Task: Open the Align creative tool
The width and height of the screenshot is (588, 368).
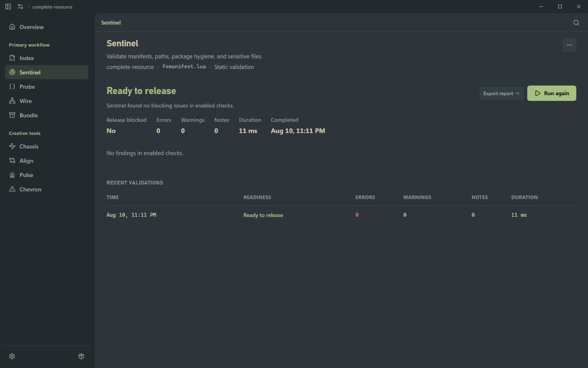Action: click(47, 161)
